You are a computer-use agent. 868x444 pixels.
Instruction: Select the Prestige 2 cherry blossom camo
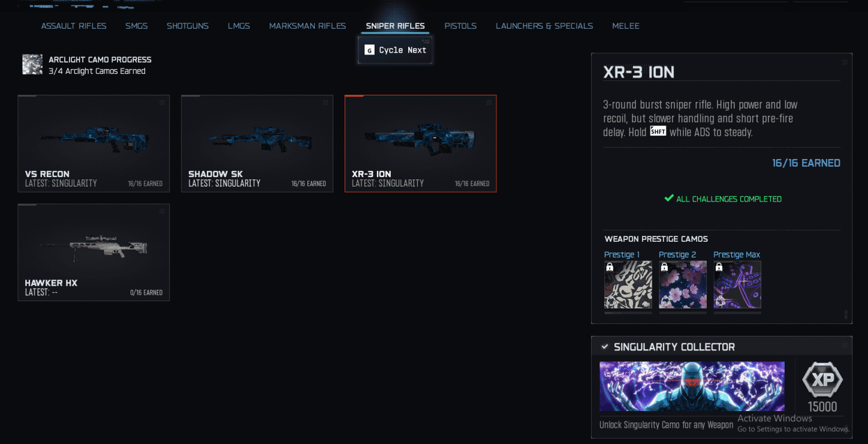click(x=683, y=284)
